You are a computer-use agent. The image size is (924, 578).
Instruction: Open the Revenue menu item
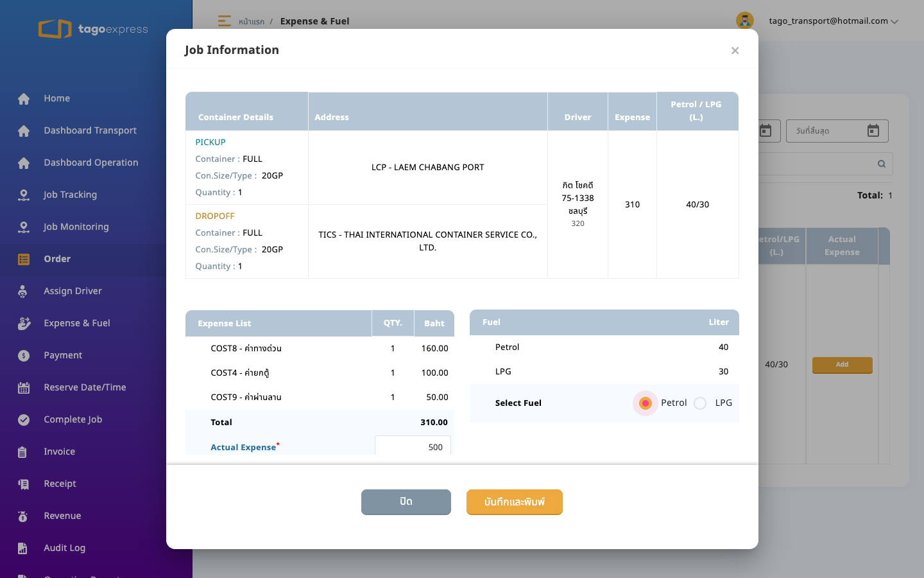coord(62,516)
